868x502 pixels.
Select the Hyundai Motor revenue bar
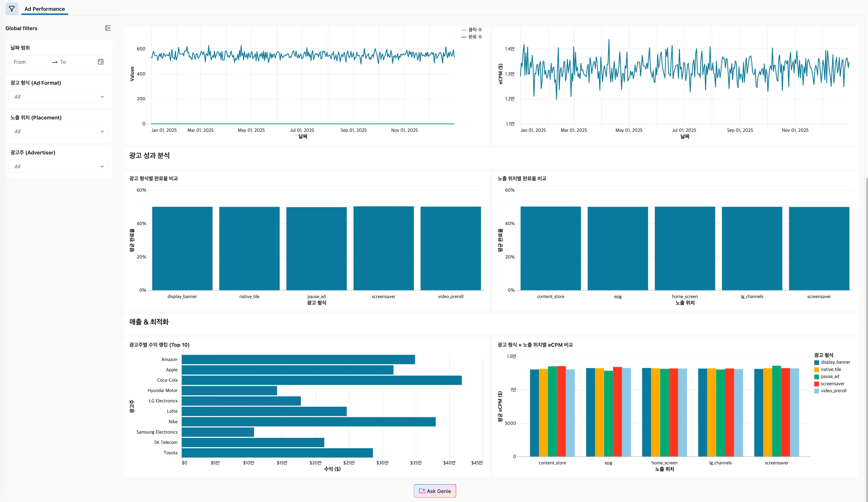[229, 390]
